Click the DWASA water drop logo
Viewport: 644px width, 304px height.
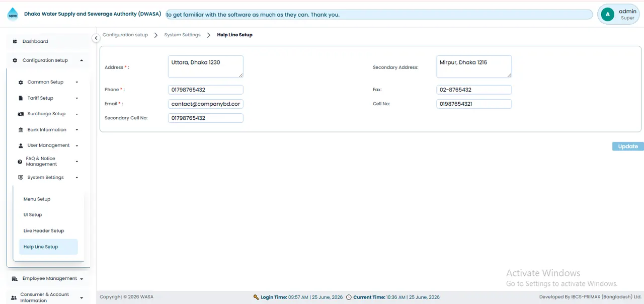click(13, 15)
